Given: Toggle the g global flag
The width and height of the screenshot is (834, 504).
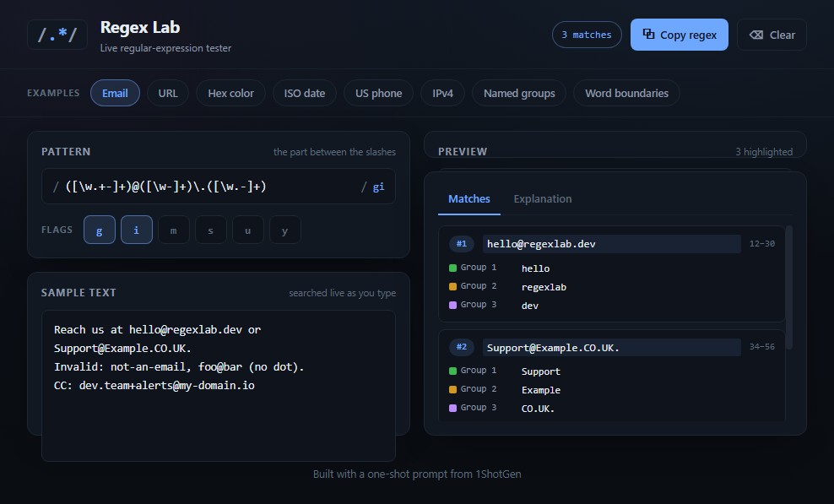Looking at the screenshot, I should [x=100, y=230].
